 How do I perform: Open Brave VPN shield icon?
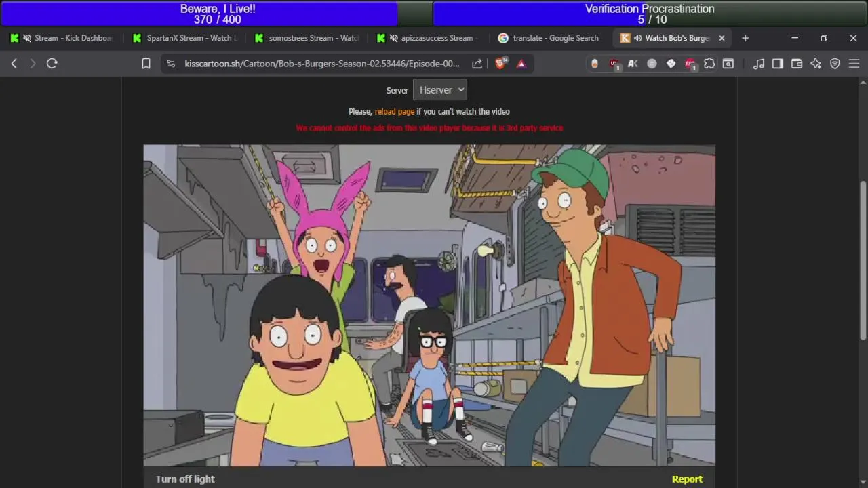(835, 63)
